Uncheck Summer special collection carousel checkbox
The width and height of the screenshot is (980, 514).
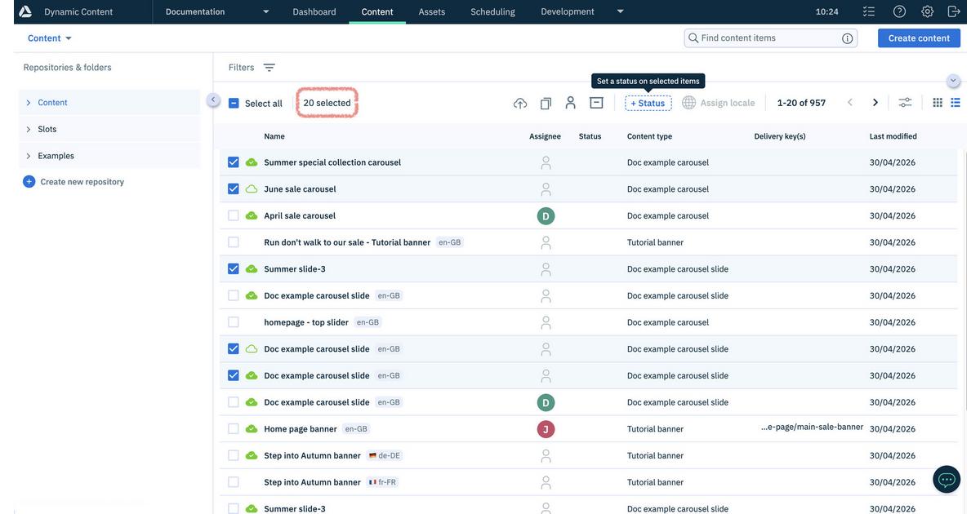[234, 162]
